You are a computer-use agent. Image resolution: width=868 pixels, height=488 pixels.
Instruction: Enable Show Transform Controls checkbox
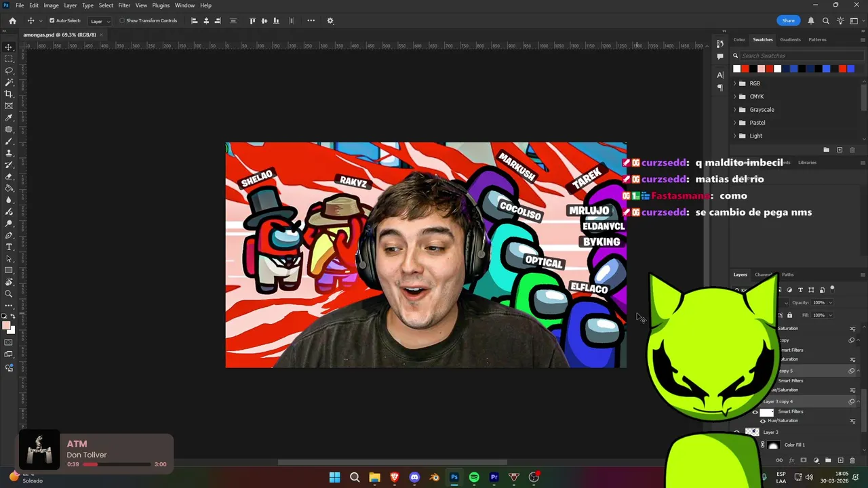click(122, 20)
